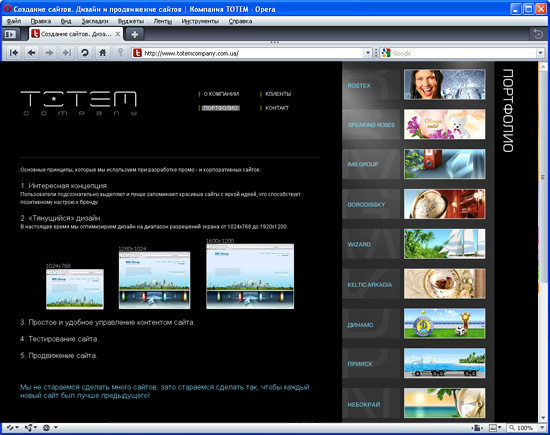Click the Google search engine icon
The height and width of the screenshot is (435, 550).
(385, 53)
